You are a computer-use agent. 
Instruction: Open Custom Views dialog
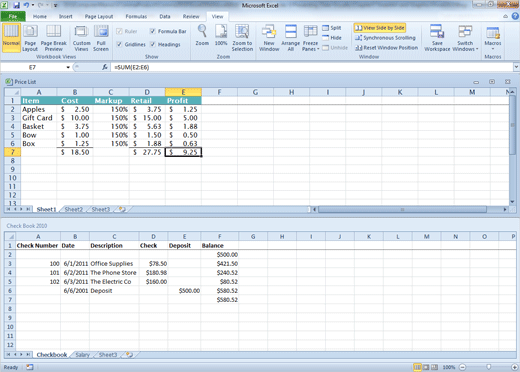81,38
